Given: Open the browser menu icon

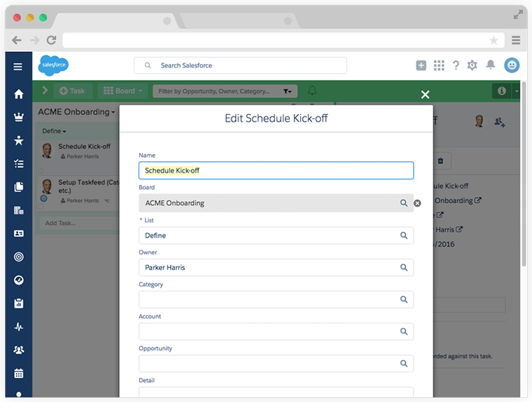Looking at the screenshot, I should (516, 41).
